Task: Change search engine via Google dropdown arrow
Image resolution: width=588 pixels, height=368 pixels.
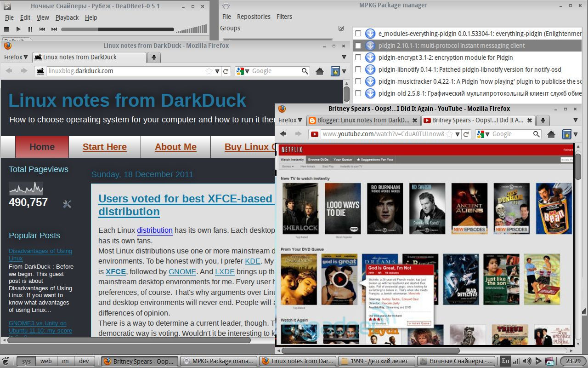Action: pyautogui.click(x=487, y=134)
